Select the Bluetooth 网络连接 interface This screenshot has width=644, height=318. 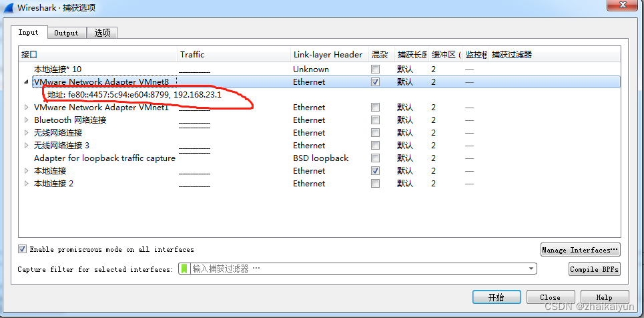point(70,120)
